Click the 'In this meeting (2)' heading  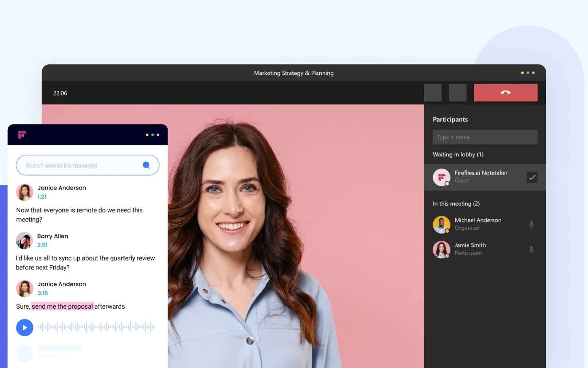tap(456, 204)
